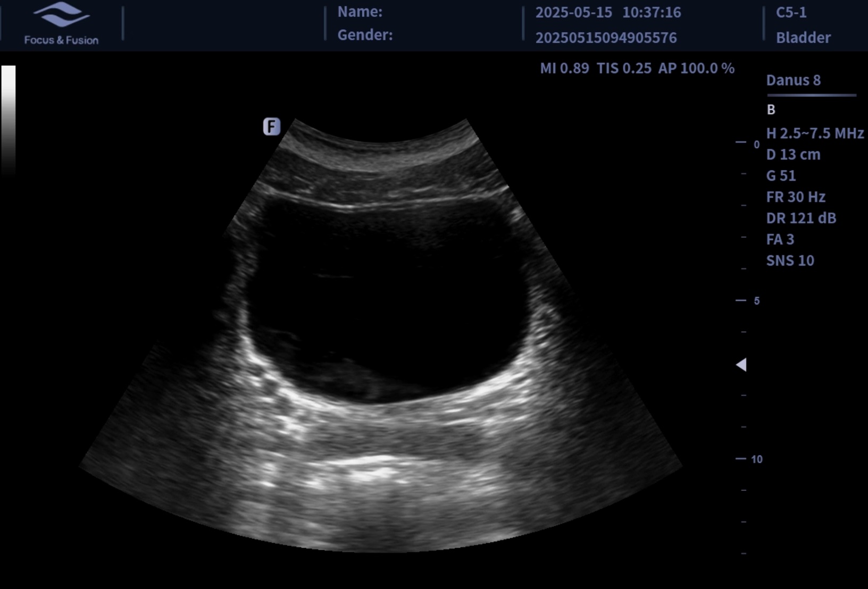Click the focus position triangle marker
The height and width of the screenshot is (589, 868).
741,365
